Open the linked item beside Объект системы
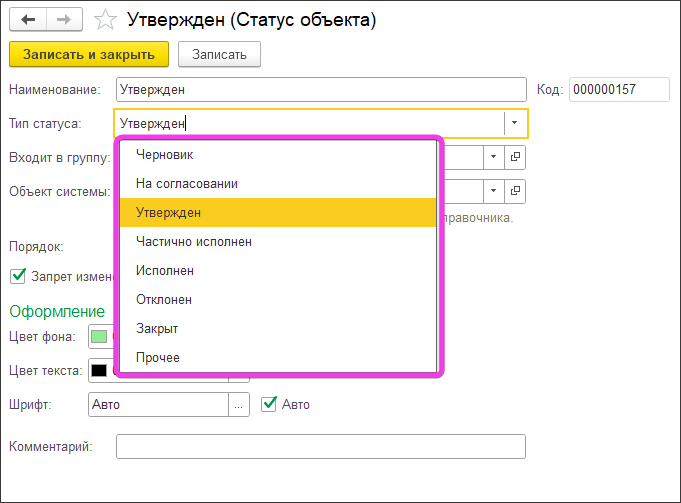The width and height of the screenshot is (681, 503). coord(515,190)
